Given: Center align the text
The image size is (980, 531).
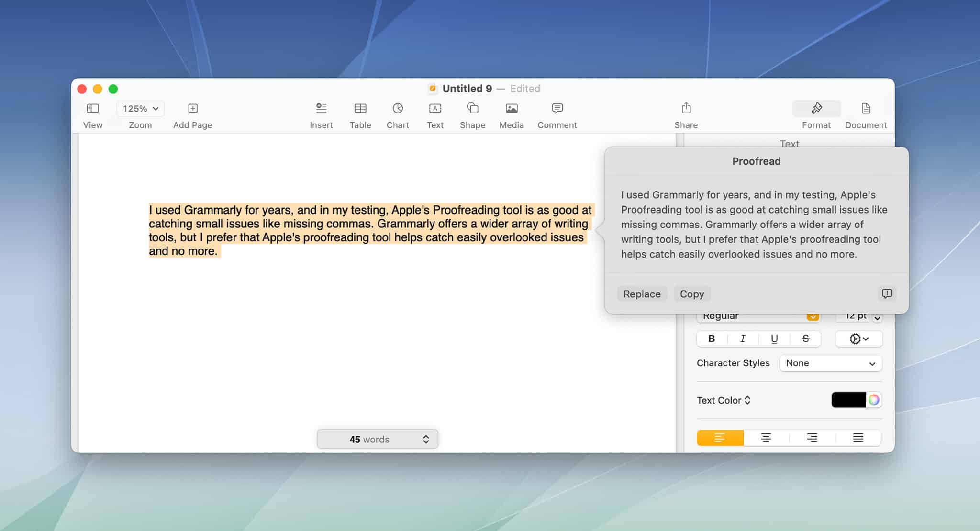Looking at the screenshot, I should tap(766, 438).
